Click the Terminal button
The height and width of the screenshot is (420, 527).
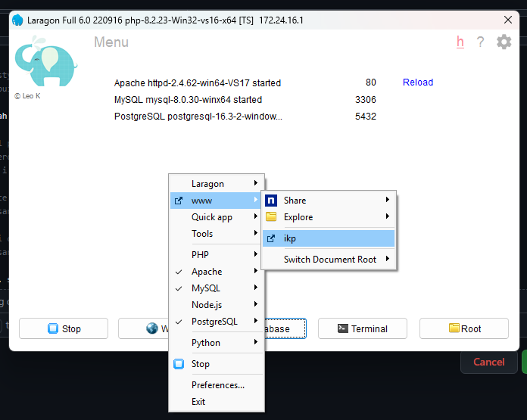coord(362,328)
